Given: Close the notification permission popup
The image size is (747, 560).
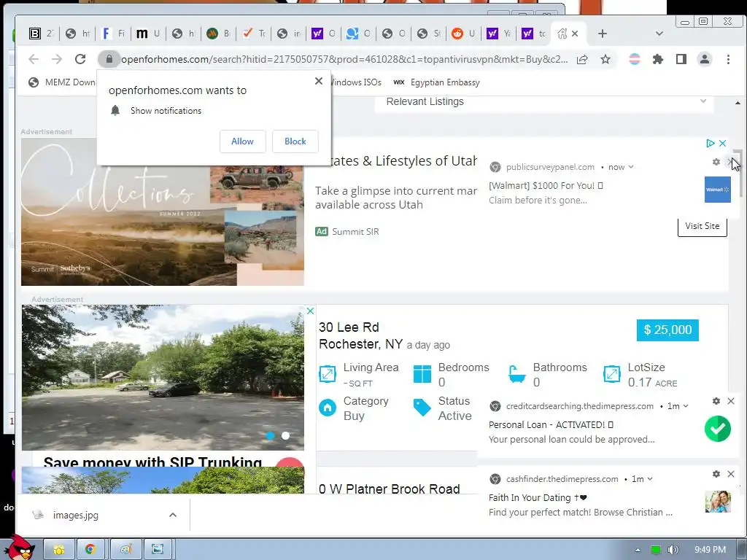Looking at the screenshot, I should coord(319,81).
